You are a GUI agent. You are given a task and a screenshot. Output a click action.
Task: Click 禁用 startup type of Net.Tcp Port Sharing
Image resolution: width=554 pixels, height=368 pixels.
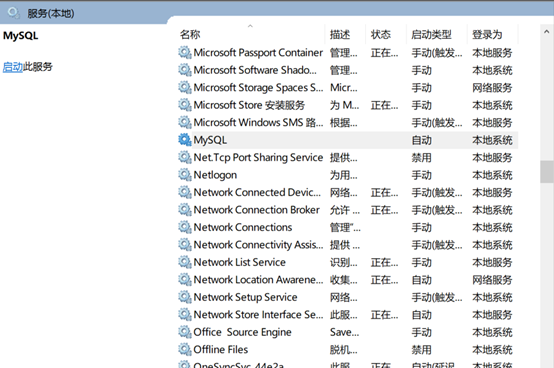(422, 158)
